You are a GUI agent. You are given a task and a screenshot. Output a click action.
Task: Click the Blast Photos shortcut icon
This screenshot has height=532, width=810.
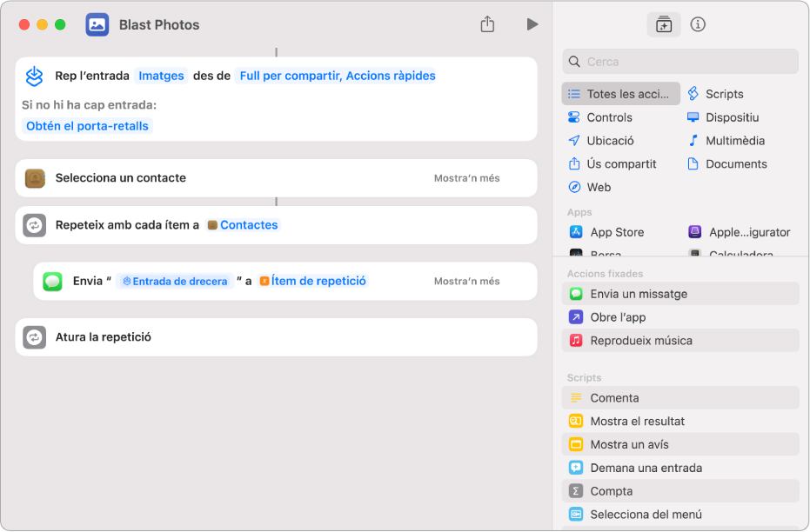pos(97,24)
